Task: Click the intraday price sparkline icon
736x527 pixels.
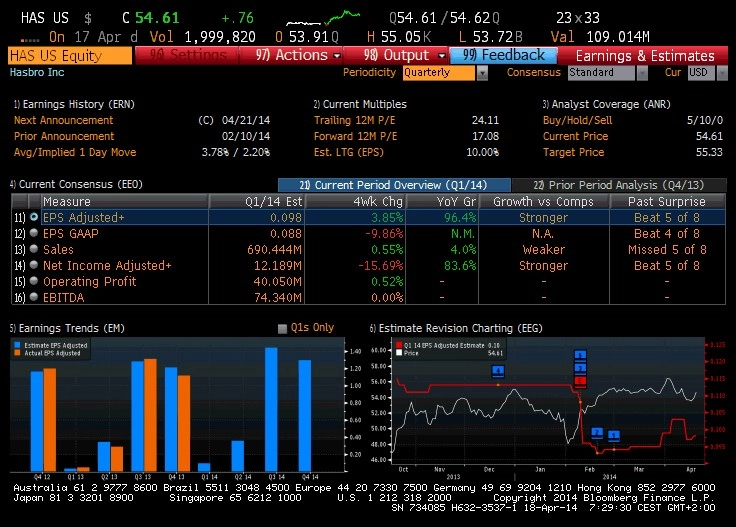Action: 323,18
